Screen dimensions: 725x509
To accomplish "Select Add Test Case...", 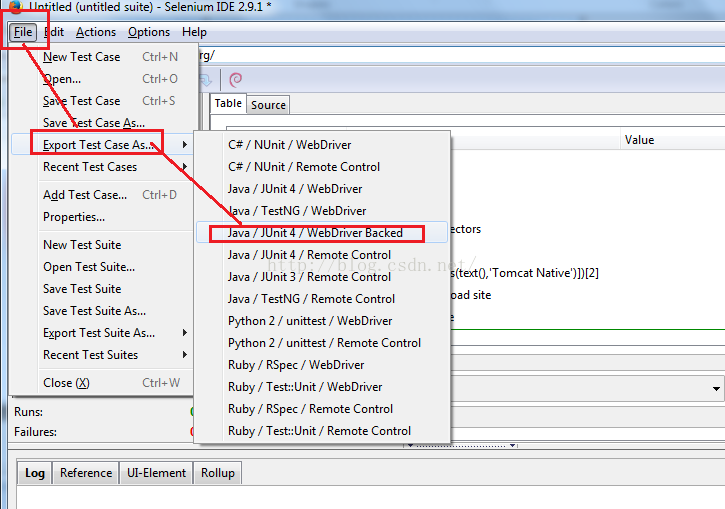I will pos(104,195).
